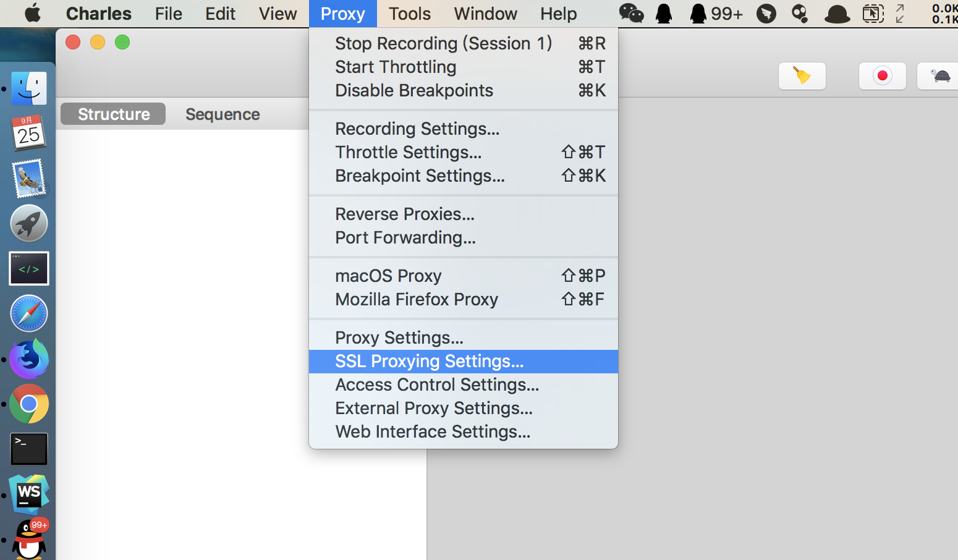Screen dimensions: 958x560
Task: Click the Apple menu icon
Action: 33,13
